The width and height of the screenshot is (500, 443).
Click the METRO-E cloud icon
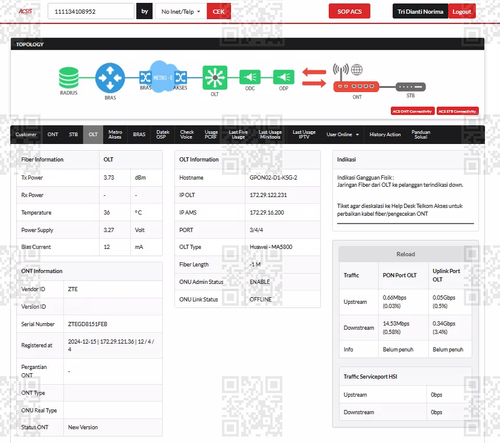coord(162,77)
